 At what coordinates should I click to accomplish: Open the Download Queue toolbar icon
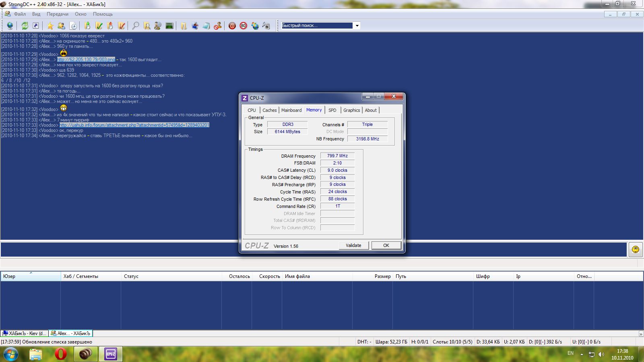[87, 26]
